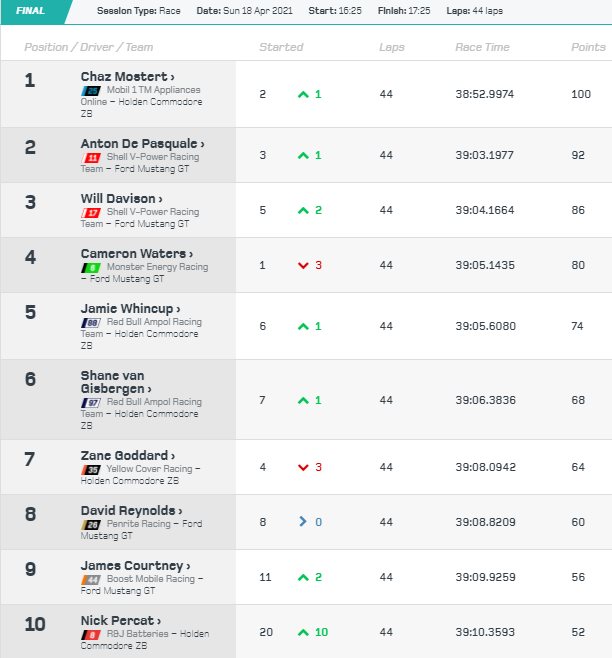
Task: Click car number 26 Penrite badge
Action: point(91,525)
